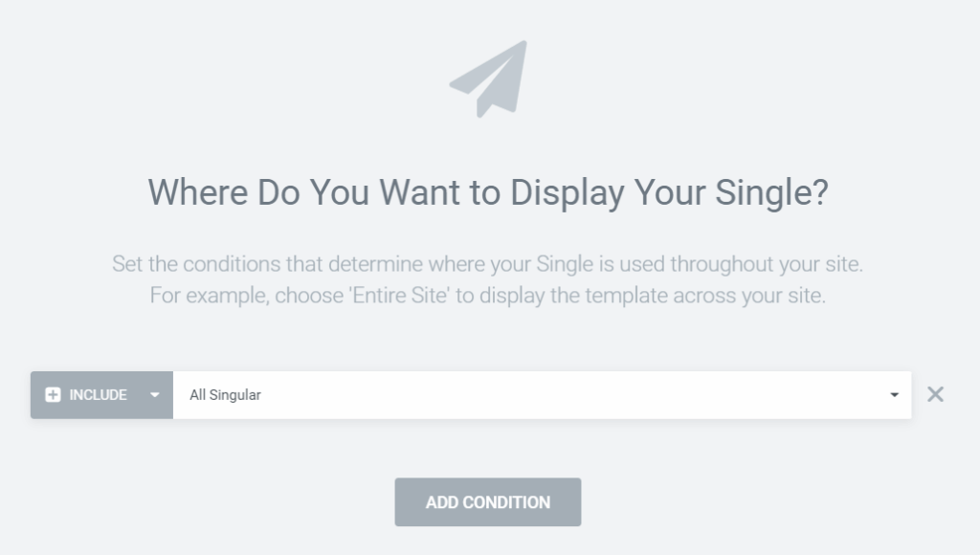Select the 'All Singular' option text
The width and height of the screenshot is (980, 555).
pos(225,395)
